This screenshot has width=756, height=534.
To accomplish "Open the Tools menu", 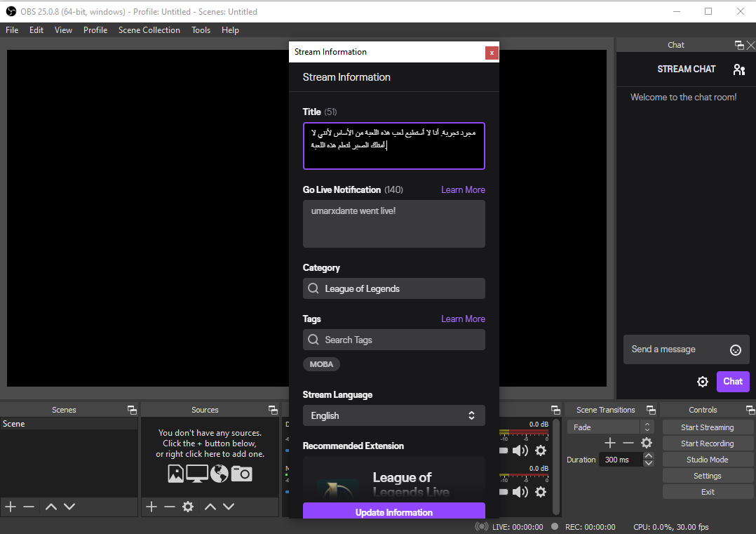I will (201, 30).
